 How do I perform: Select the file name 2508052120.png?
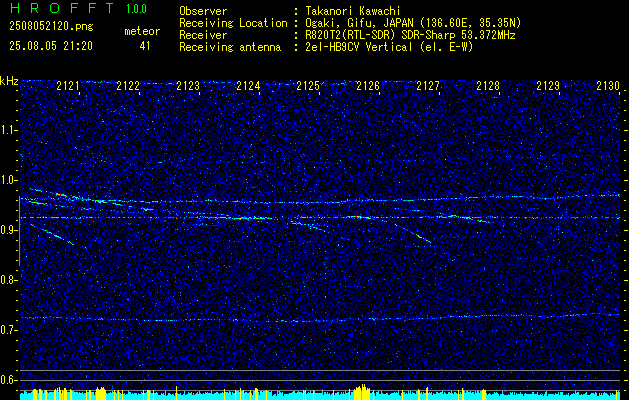51,27
